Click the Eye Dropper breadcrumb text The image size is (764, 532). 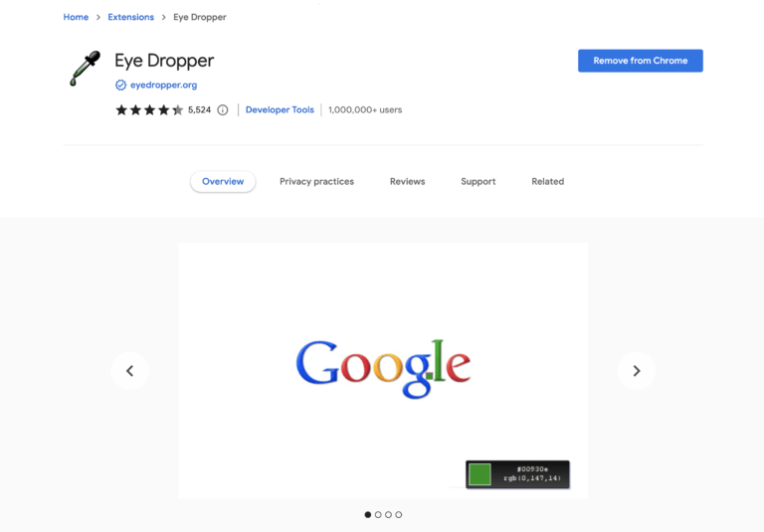point(200,17)
